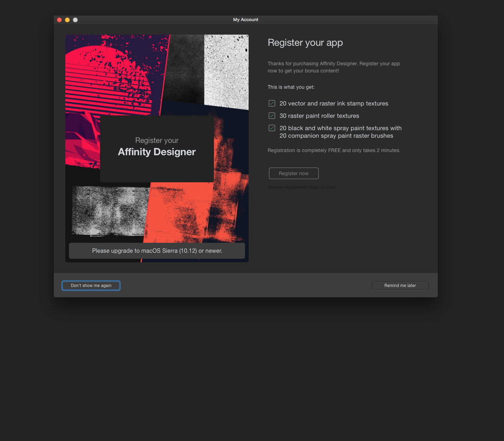Click the Register now button
The width and height of the screenshot is (504, 441).
pyautogui.click(x=294, y=174)
